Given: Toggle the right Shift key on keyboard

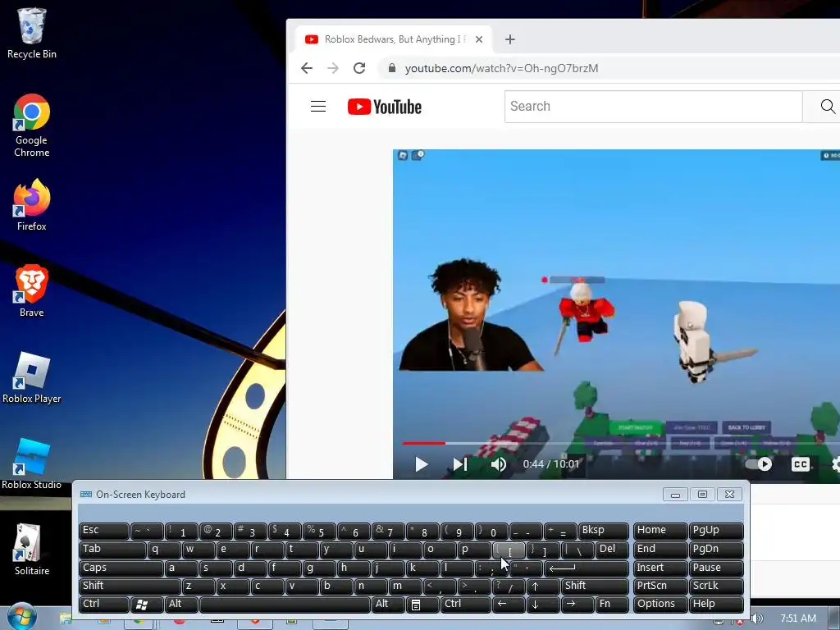Looking at the screenshot, I should (595, 586).
